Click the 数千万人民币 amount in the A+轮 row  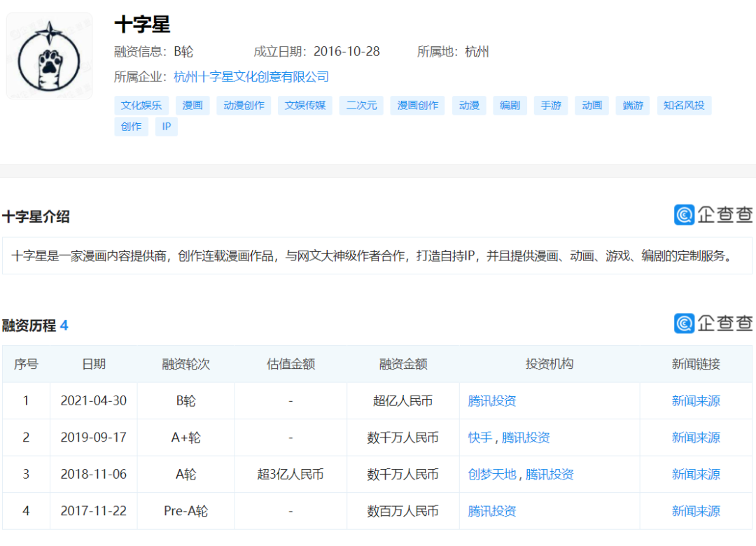403,437
